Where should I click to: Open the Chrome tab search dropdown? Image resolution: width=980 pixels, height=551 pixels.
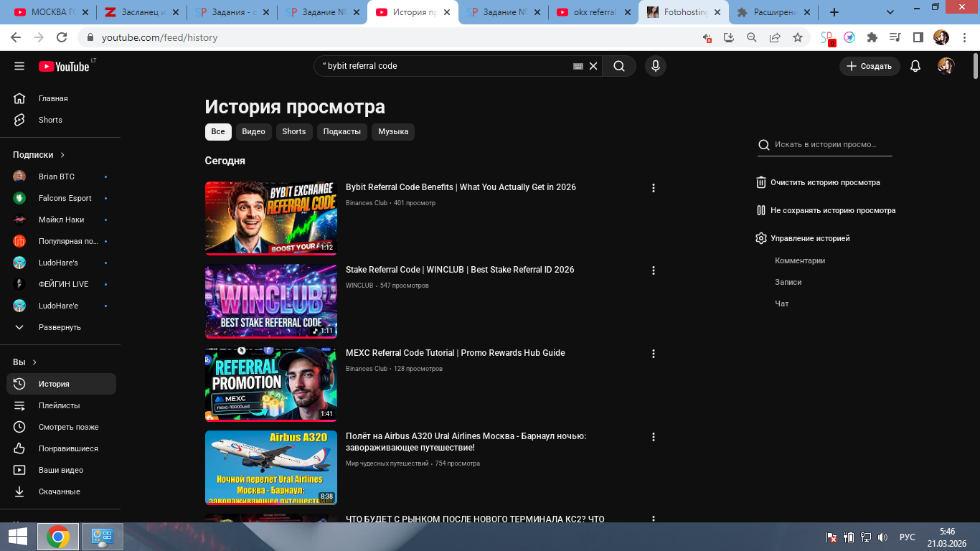pyautogui.click(x=889, y=12)
